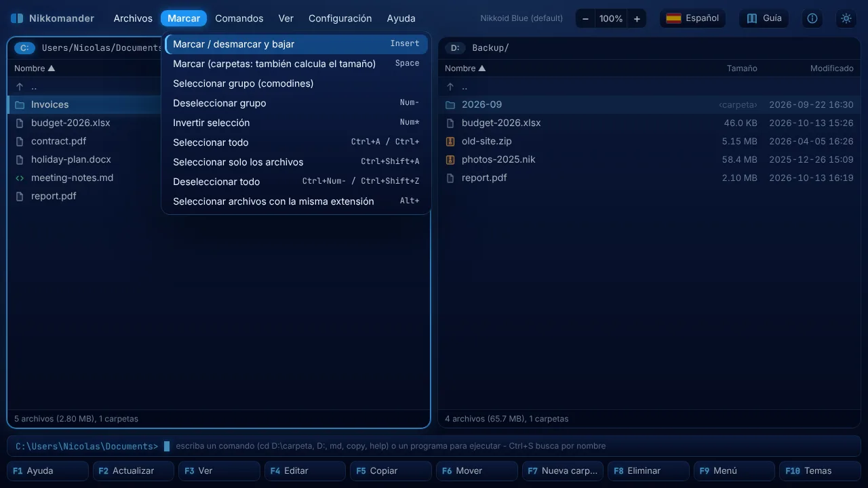
Task: Click up-arrow parent icon in Backup panel
Action: 450,87
